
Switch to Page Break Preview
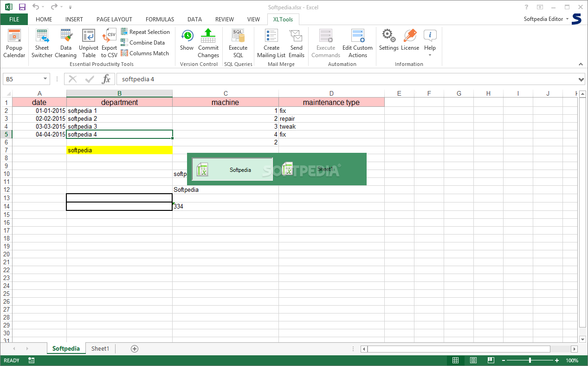click(491, 360)
